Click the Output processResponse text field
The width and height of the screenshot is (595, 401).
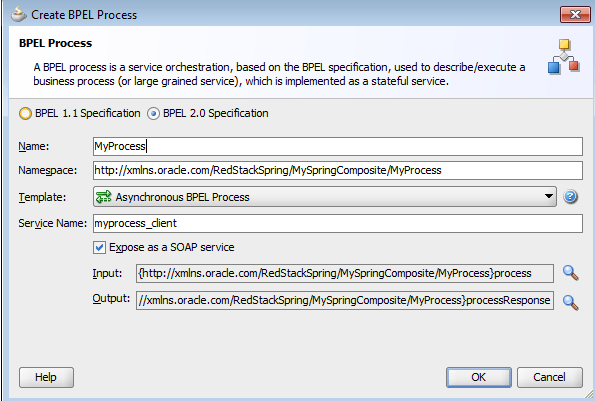point(345,300)
